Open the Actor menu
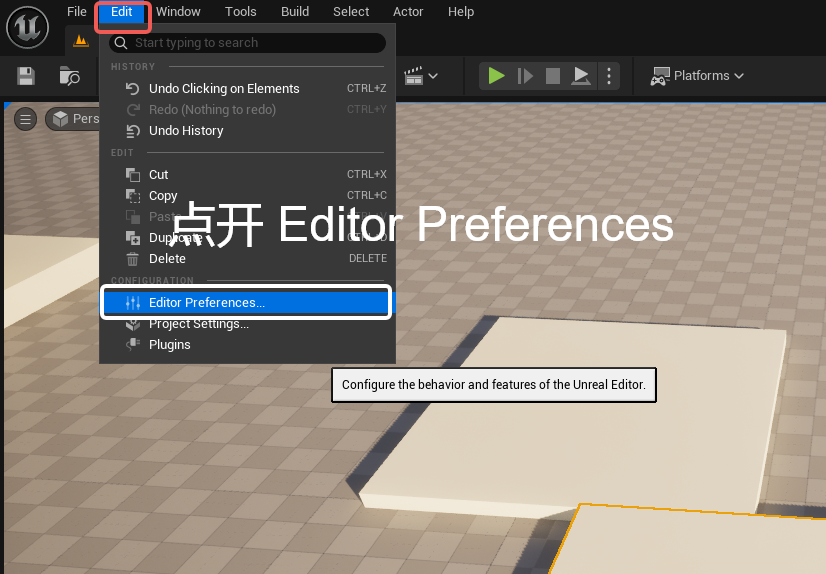This screenshot has width=826, height=574. tap(408, 12)
